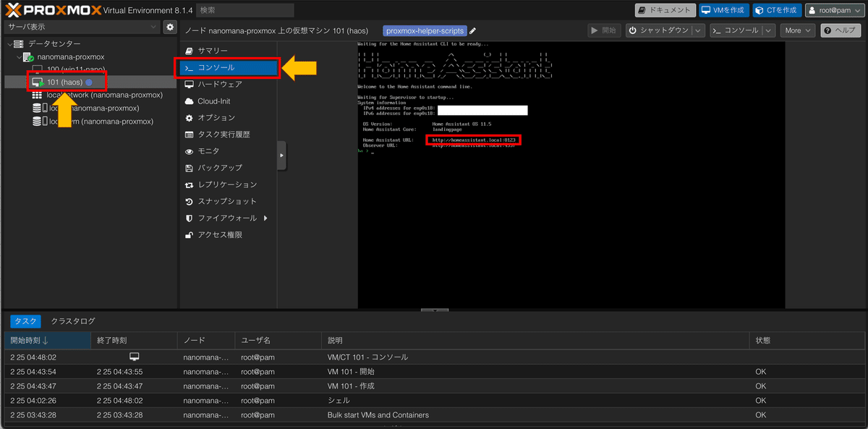The image size is (868, 429).
Task: Collapse the nanomana-proxmox node arrow
Action: tap(19, 57)
